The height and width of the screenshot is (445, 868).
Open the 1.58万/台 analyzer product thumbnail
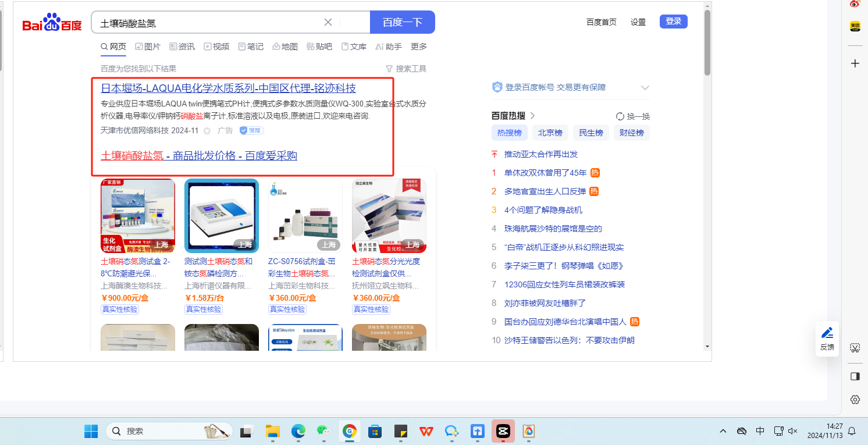click(x=222, y=216)
